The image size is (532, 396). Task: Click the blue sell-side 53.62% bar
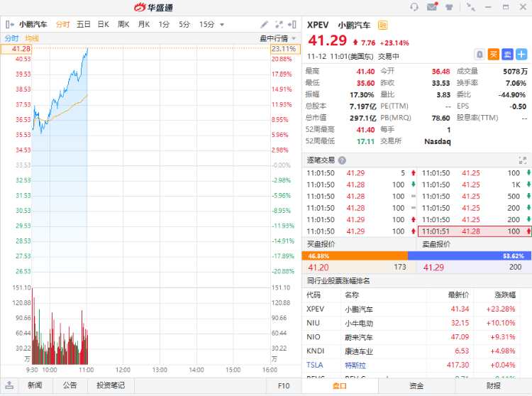[x=470, y=256]
